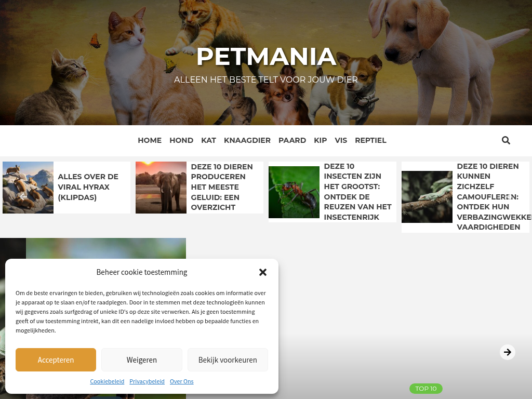Screen dimensions: 532x399
Task: Open the Privacybeleid link
Action: tap(147, 381)
